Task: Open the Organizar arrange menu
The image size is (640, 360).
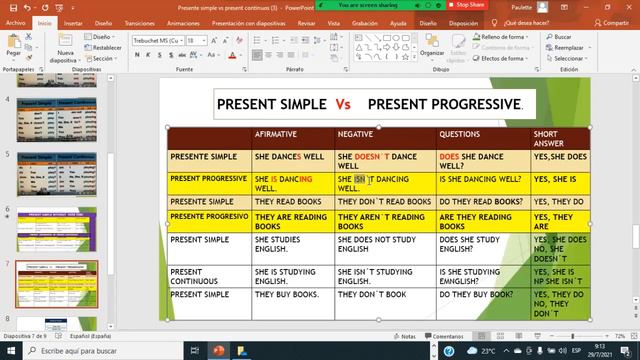Action: point(432,47)
